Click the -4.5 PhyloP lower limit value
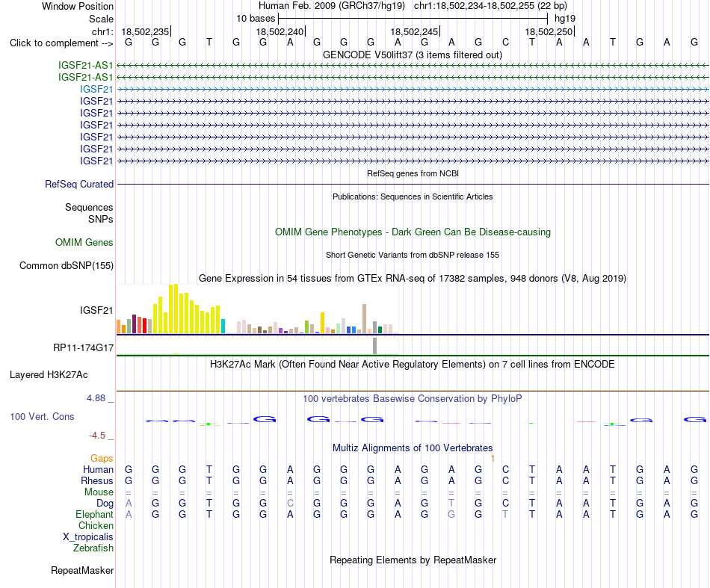 point(97,436)
